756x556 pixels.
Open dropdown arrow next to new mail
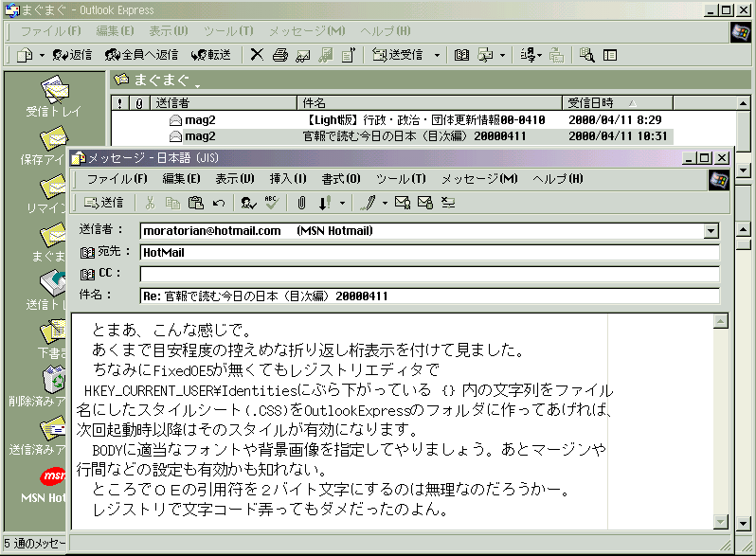42,56
